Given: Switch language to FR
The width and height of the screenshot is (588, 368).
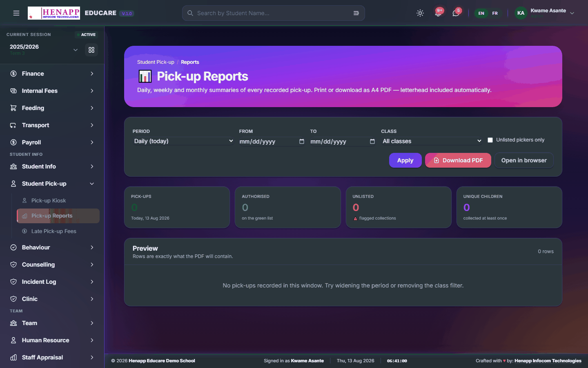Looking at the screenshot, I should point(495,13).
